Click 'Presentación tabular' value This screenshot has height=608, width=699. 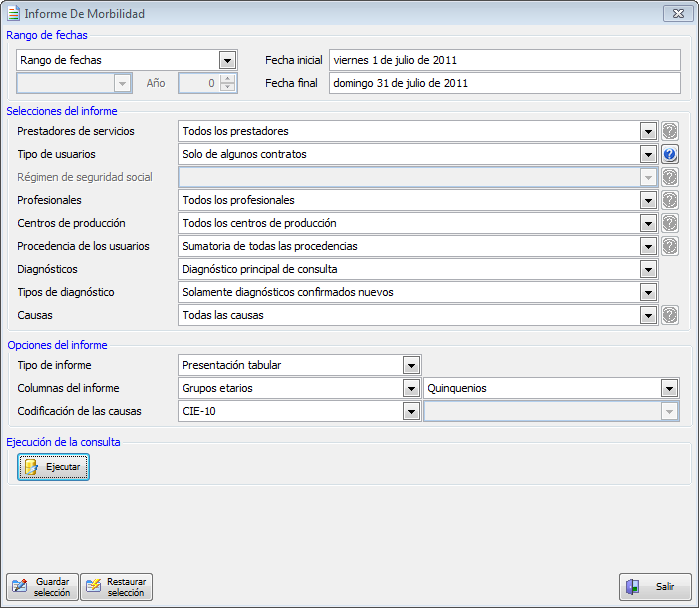[x=232, y=366]
